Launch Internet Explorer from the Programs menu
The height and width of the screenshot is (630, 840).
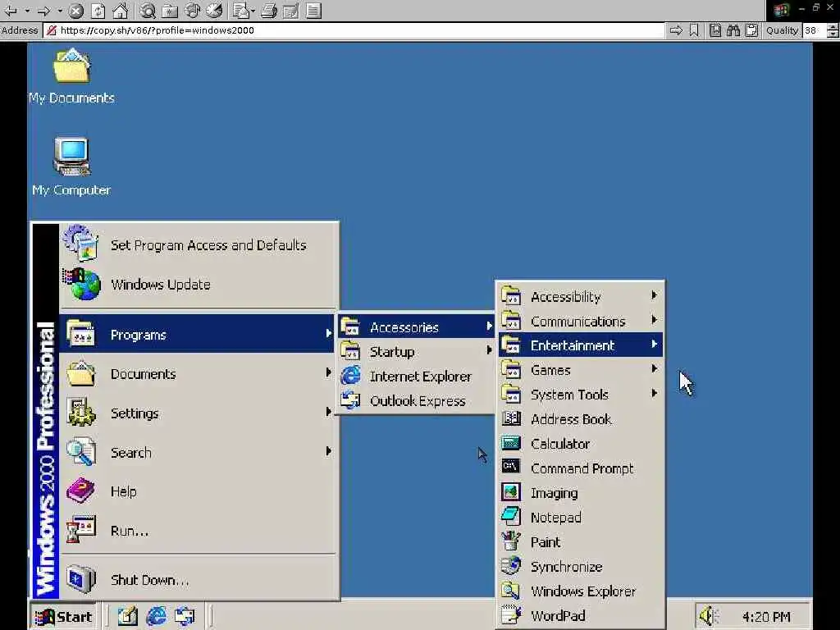click(x=416, y=376)
